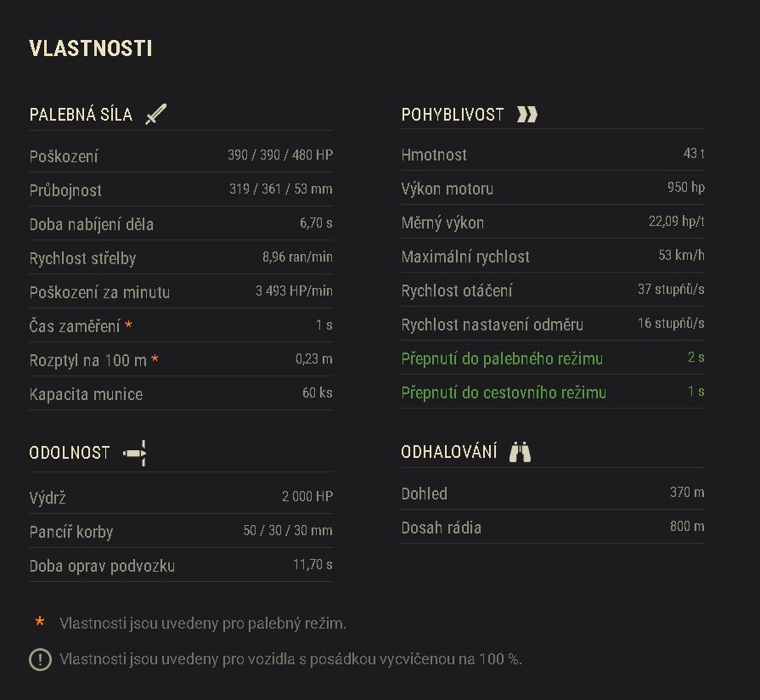760x700 pixels.
Task: Click the shell icon next to ODOLNOST
Action: click(x=135, y=452)
